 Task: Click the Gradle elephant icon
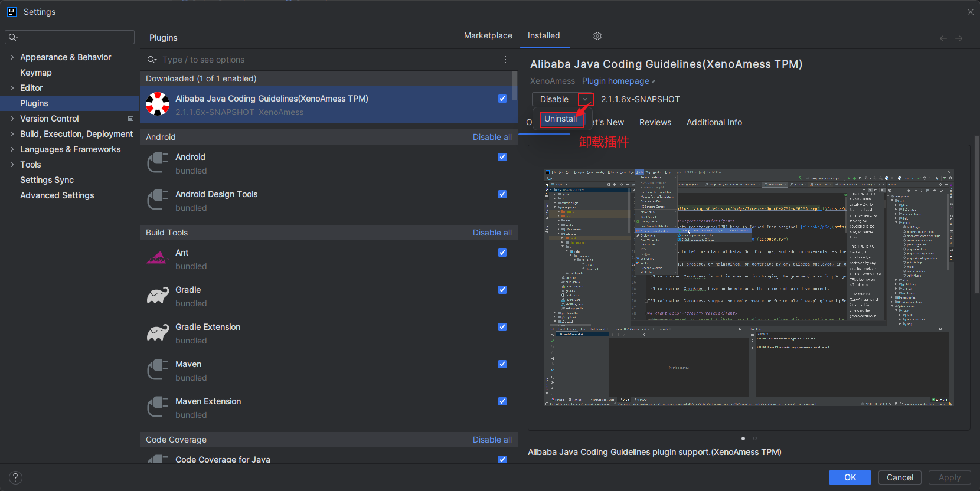point(158,296)
